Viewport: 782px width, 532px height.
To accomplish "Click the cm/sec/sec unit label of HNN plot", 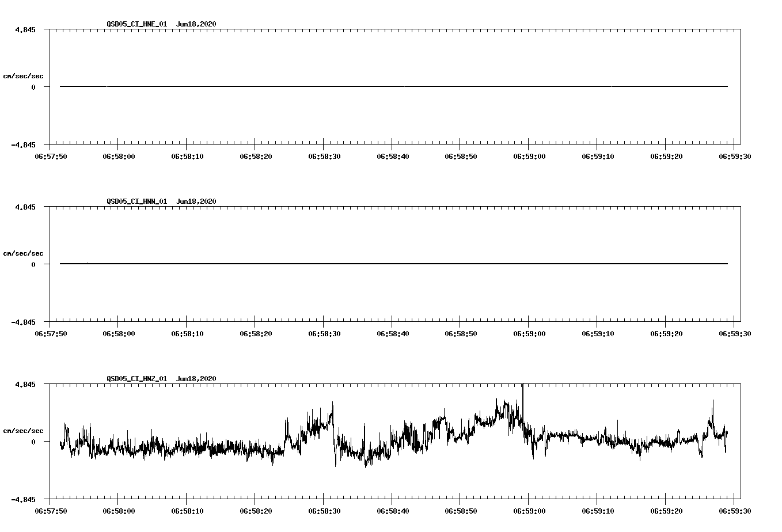I will click(x=23, y=253).
